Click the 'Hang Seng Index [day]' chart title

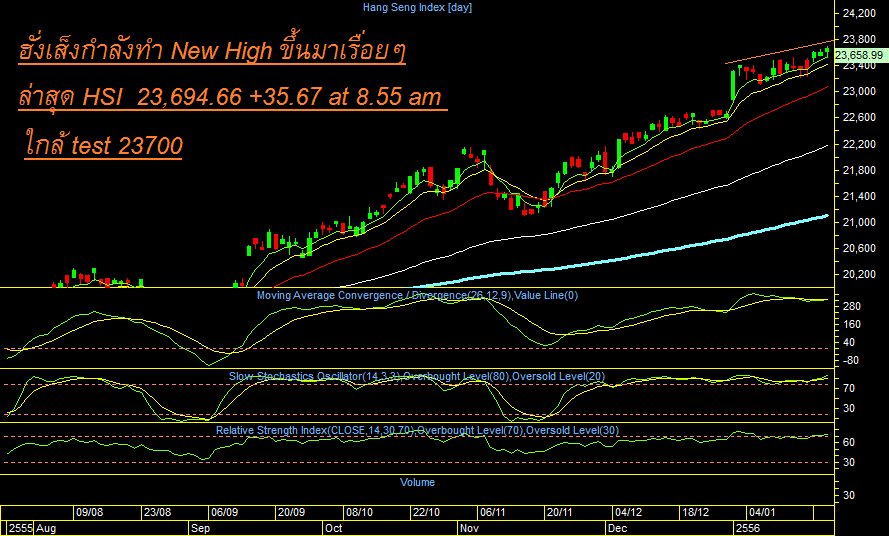tap(417, 7)
